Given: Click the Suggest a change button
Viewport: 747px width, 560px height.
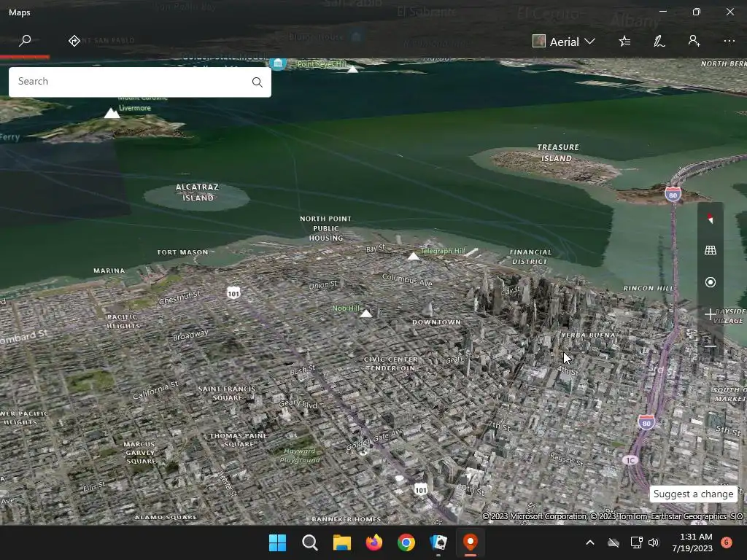Looking at the screenshot, I should [693, 494].
